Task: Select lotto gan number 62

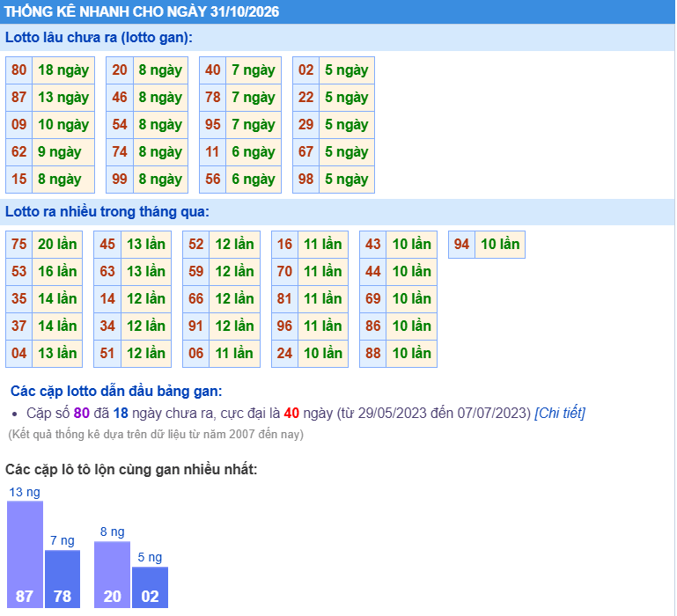Action: click(19, 152)
